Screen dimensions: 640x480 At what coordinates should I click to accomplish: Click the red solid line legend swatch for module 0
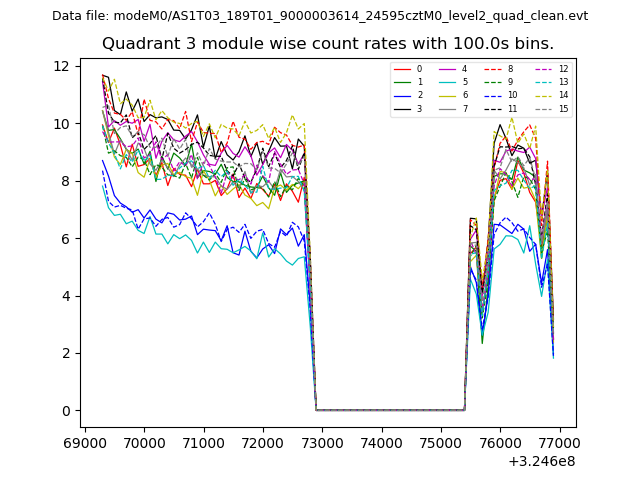coord(402,69)
